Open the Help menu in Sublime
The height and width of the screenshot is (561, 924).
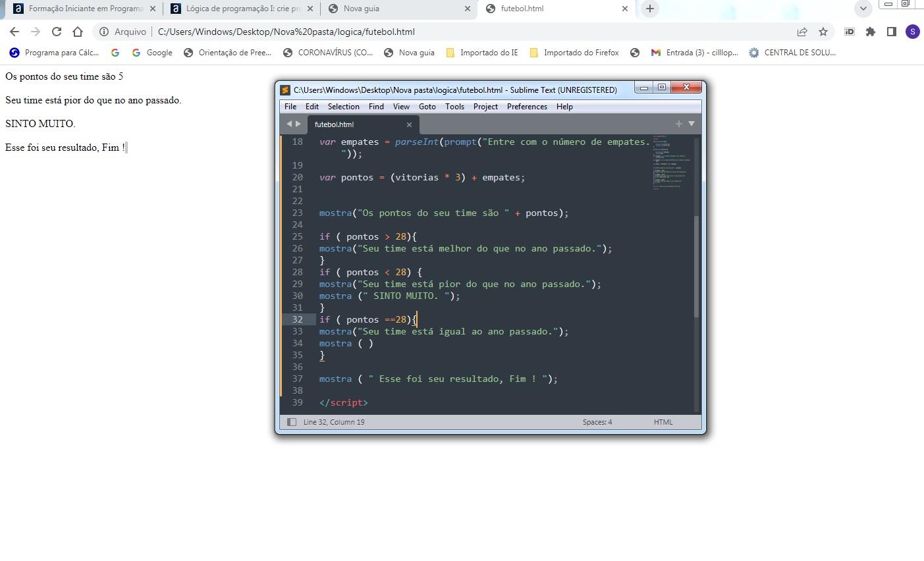point(564,107)
